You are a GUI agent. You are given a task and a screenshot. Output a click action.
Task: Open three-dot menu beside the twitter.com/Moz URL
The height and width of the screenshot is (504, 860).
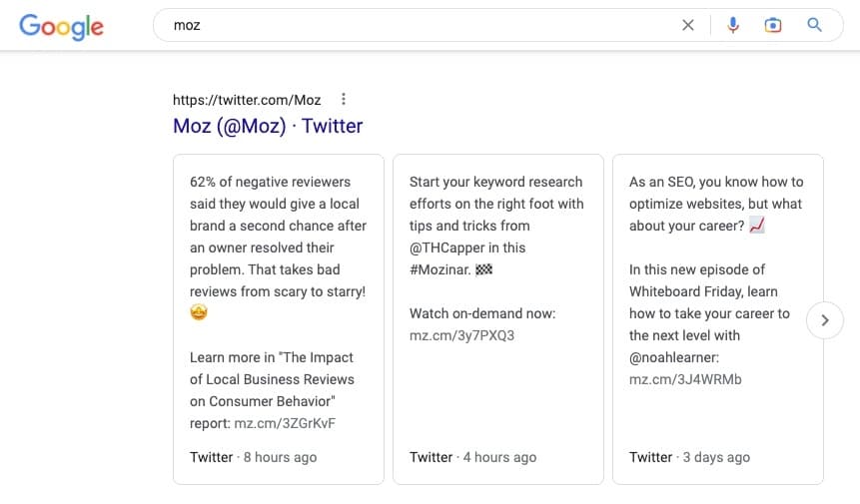tap(344, 99)
